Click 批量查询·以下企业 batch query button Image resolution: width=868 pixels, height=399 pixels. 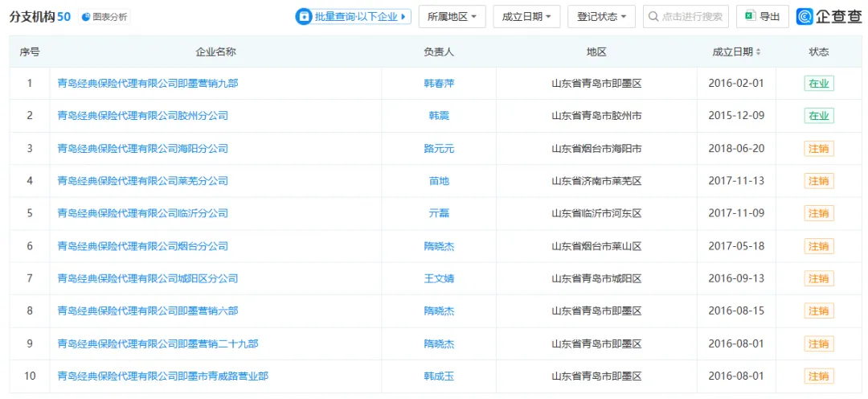click(353, 17)
